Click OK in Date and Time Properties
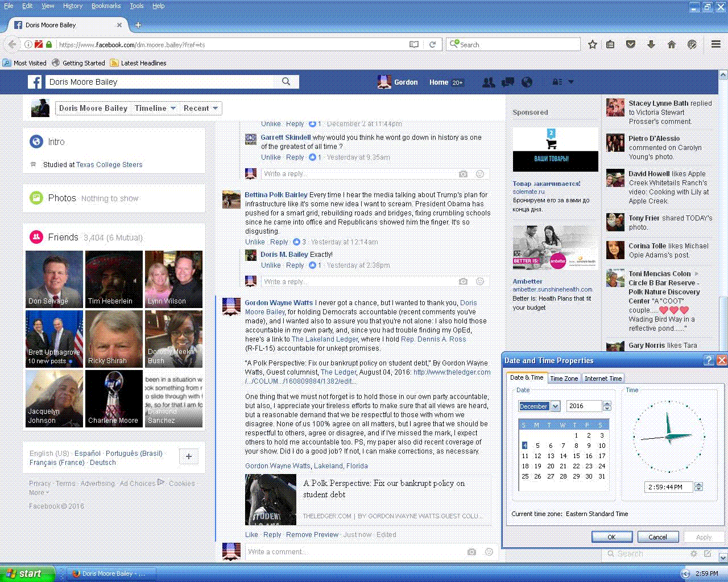This screenshot has width=728, height=582. (x=611, y=537)
